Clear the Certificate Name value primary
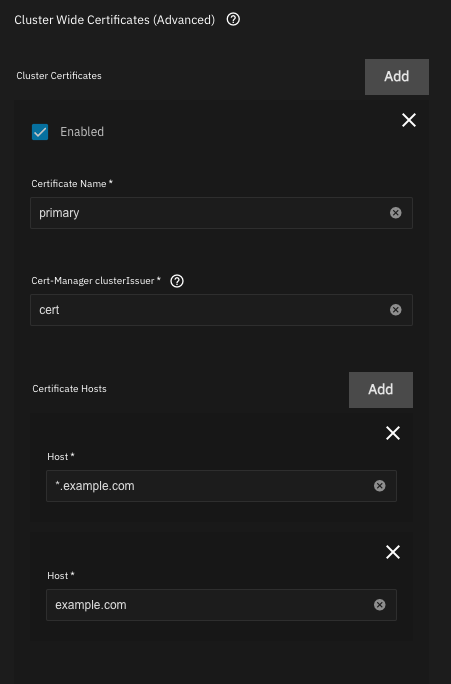The image size is (451, 684). (396, 213)
